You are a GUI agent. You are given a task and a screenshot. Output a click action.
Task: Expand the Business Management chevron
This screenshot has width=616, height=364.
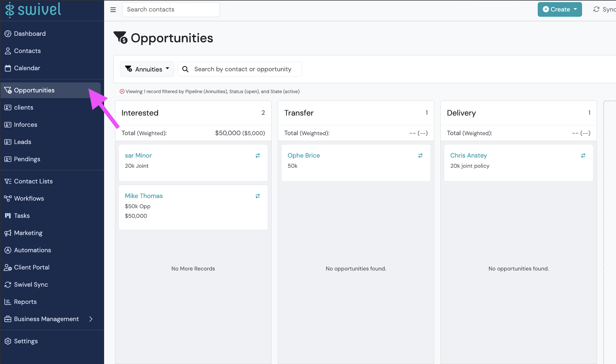point(91,319)
